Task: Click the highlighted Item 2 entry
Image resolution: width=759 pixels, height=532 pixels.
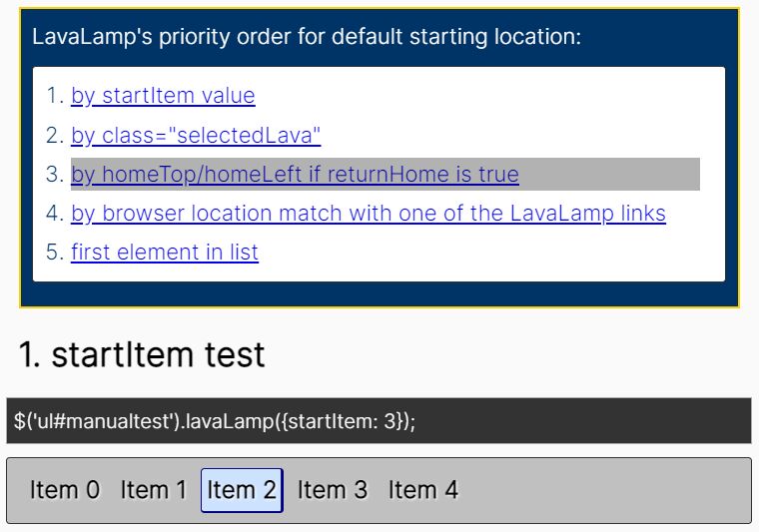Action: coord(242,490)
